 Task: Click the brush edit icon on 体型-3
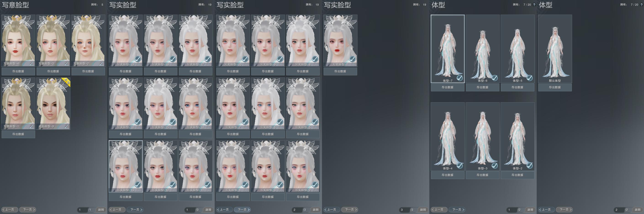(x=494, y=166)
